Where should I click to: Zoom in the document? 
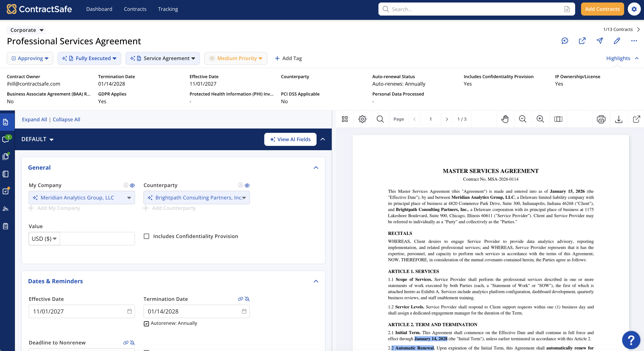point(540,119)
